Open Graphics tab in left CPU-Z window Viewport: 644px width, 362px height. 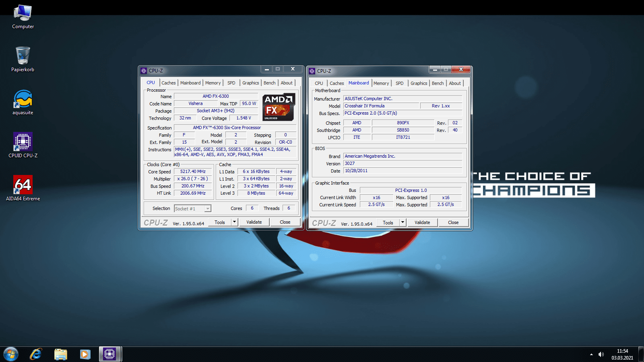[x=250, y=83]
